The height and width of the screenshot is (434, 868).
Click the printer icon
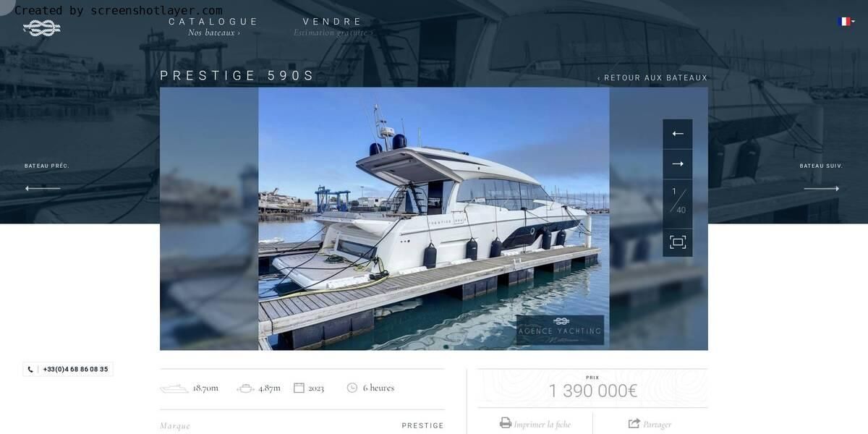pyautogui.click(x=506, y=423)
